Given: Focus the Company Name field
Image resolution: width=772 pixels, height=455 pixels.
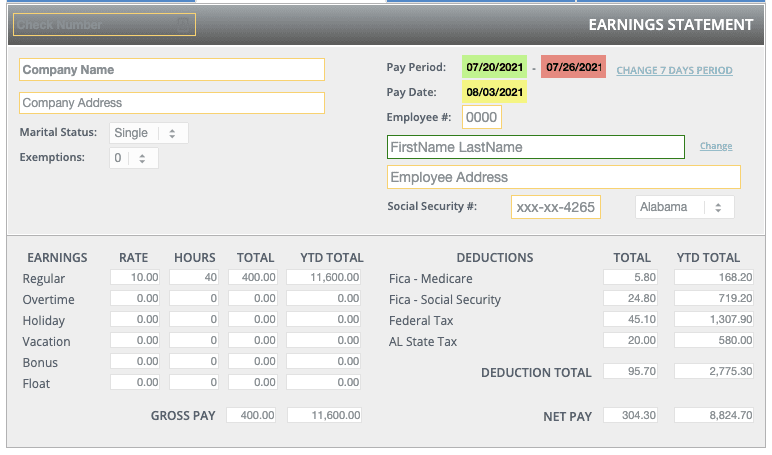Looking at the screenshot, I should point(172,70).
